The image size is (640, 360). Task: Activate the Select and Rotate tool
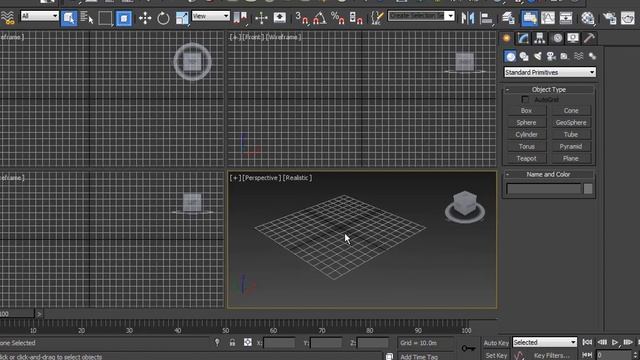163,18
